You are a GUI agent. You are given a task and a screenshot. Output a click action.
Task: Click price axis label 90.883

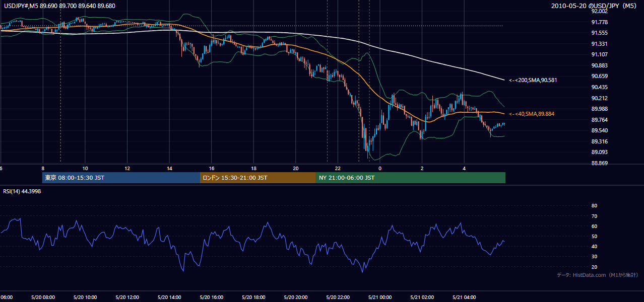[x=599, y=65]
